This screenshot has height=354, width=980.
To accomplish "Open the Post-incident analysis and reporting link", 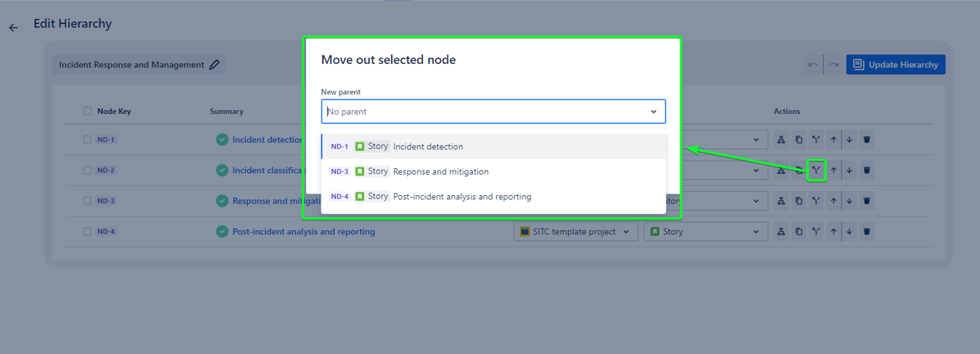I will 303,232.
